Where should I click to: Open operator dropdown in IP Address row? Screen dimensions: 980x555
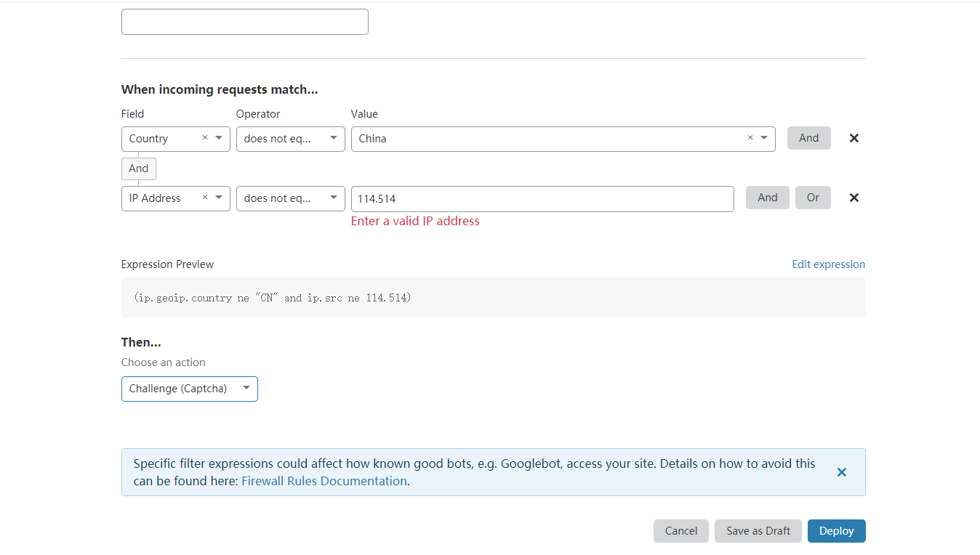291,198
